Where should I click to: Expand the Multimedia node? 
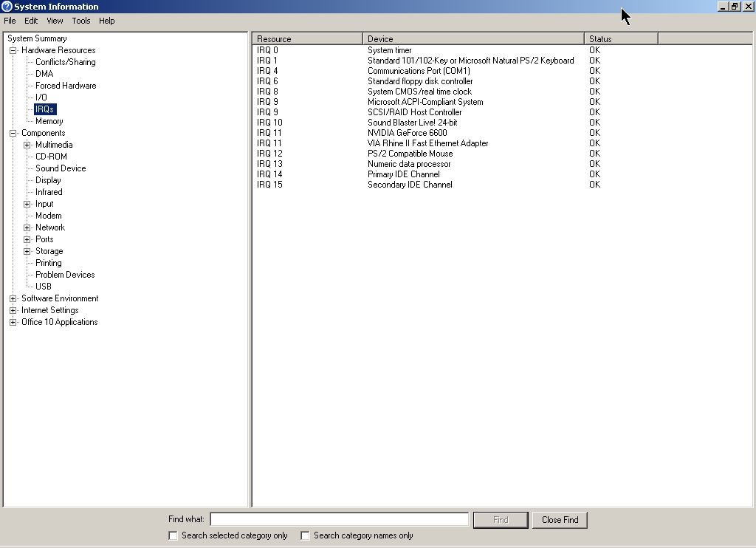point(27,145)
